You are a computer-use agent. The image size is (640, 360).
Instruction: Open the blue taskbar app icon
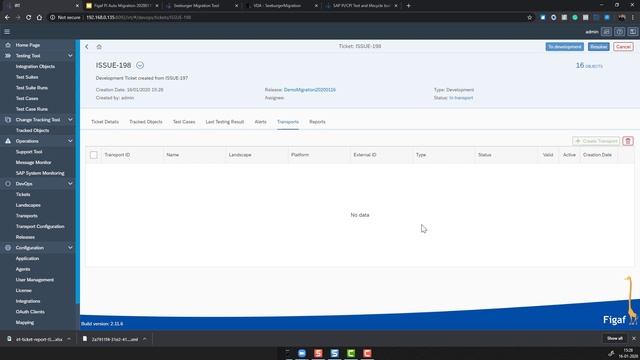point(302,353)
